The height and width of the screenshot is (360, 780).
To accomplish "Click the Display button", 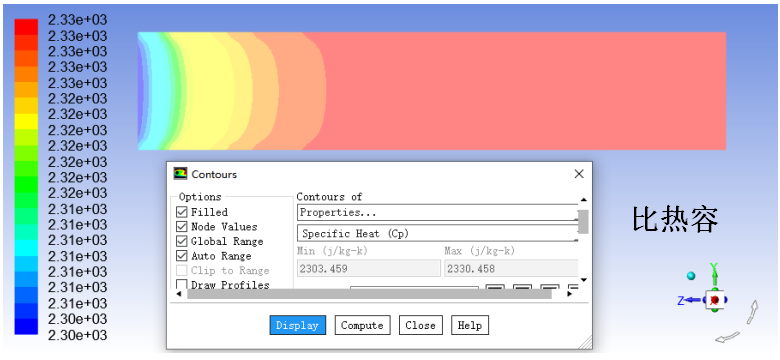I will pyautogui.click(x=297, y=325).
